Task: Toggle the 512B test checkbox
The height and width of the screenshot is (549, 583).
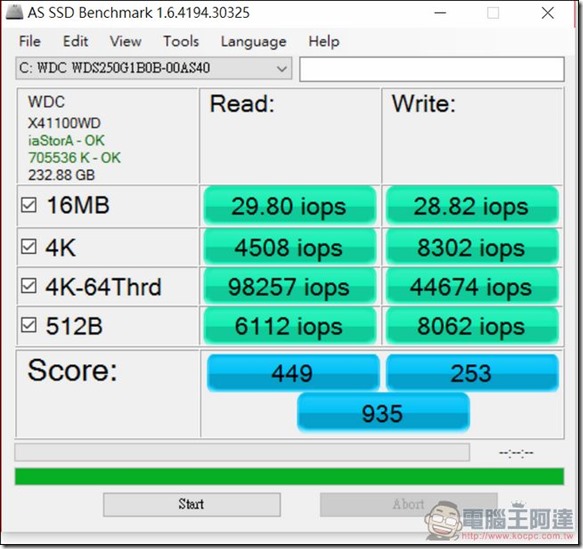Action: 29,325
